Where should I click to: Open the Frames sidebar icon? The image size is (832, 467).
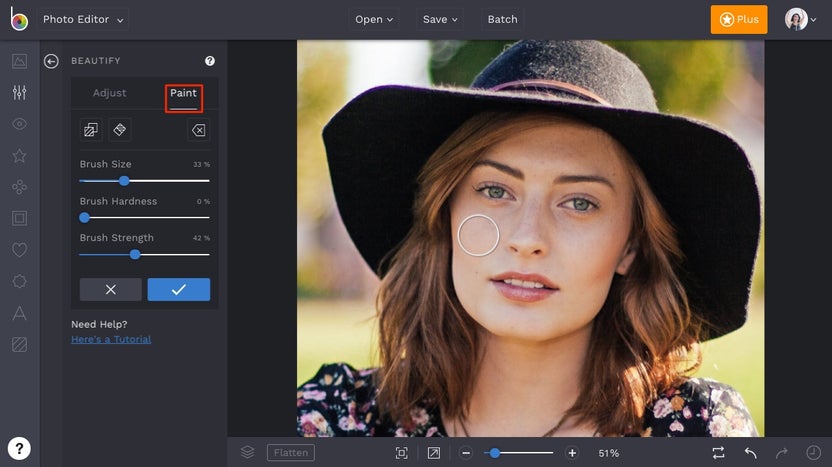(x=19, y=218)
